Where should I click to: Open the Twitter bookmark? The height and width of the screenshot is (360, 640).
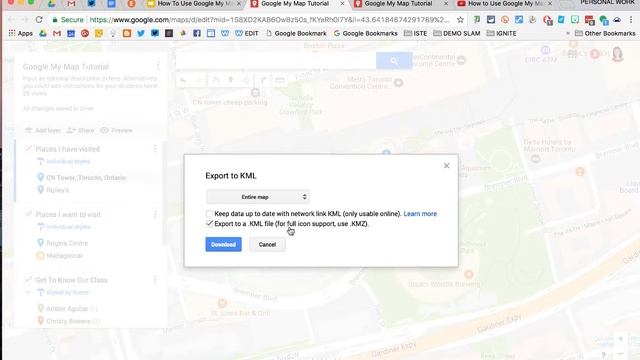click(141, 33)
